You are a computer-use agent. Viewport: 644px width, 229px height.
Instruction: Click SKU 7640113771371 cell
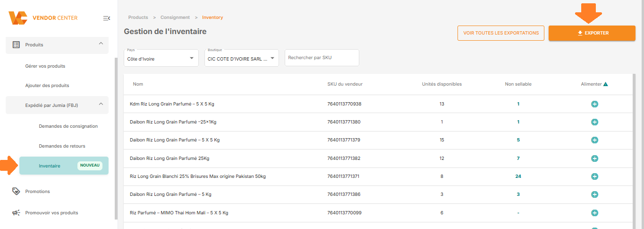pyautogui.click(x=343, y=176)
